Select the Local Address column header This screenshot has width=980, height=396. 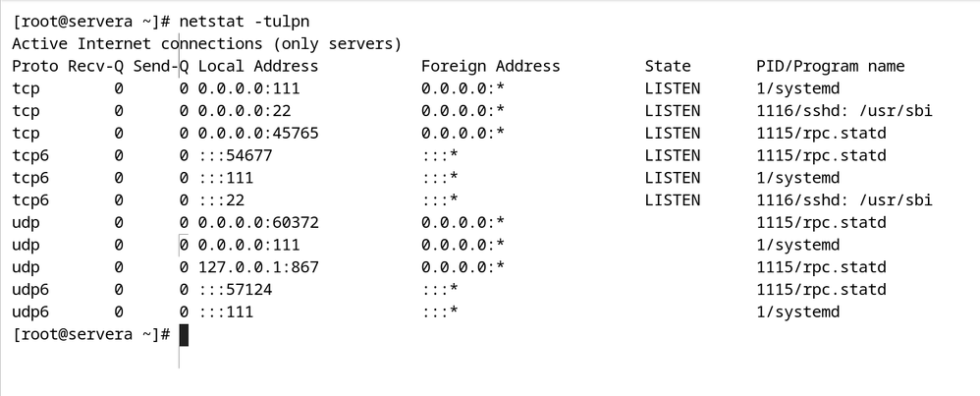coord(258,66)
